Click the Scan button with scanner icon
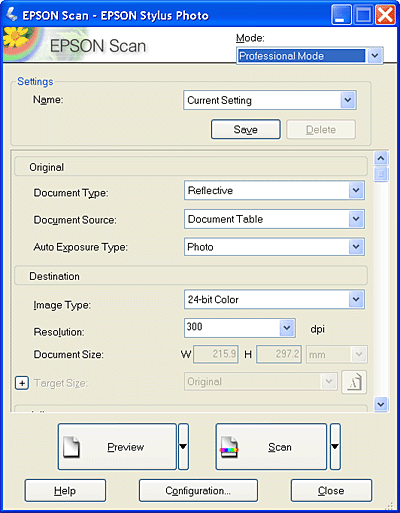Image resolution: width=400 pixels, height=513 pixels. [x=271, y=447]
